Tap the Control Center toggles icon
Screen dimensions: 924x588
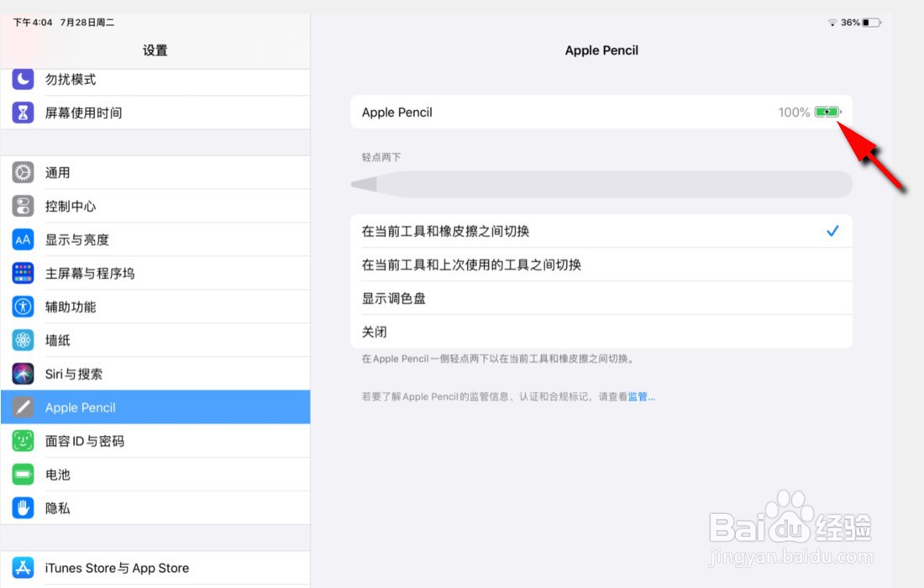click(23, 206)
